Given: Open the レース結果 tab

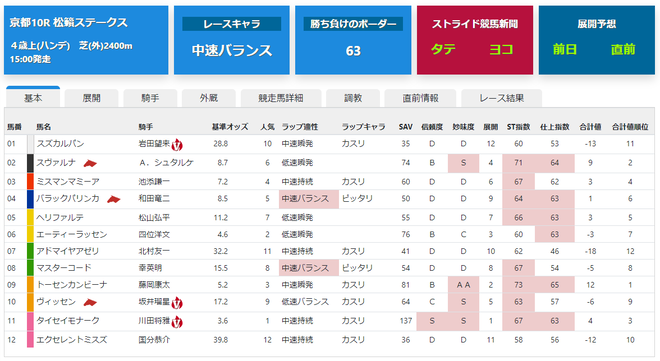Looking at the screenshot, I should (x=501, y=98).
